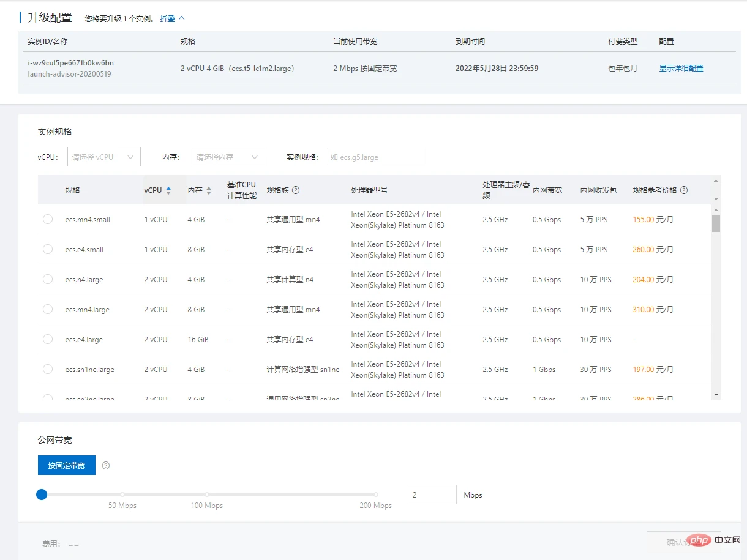
Task: Click table scrollbar down arrow at bottom
Action: [716, 395]
